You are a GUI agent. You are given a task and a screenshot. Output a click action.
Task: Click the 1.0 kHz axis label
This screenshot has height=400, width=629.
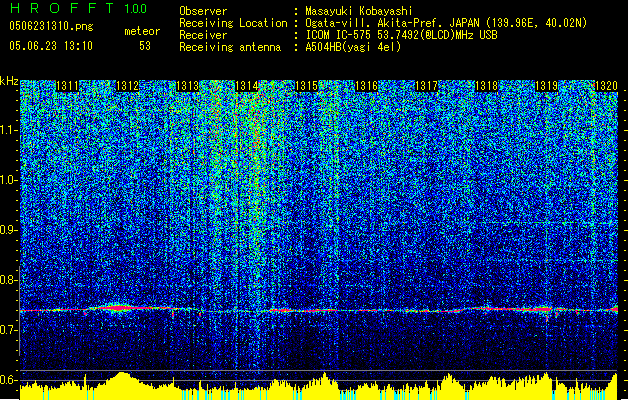tap(9, 180)
